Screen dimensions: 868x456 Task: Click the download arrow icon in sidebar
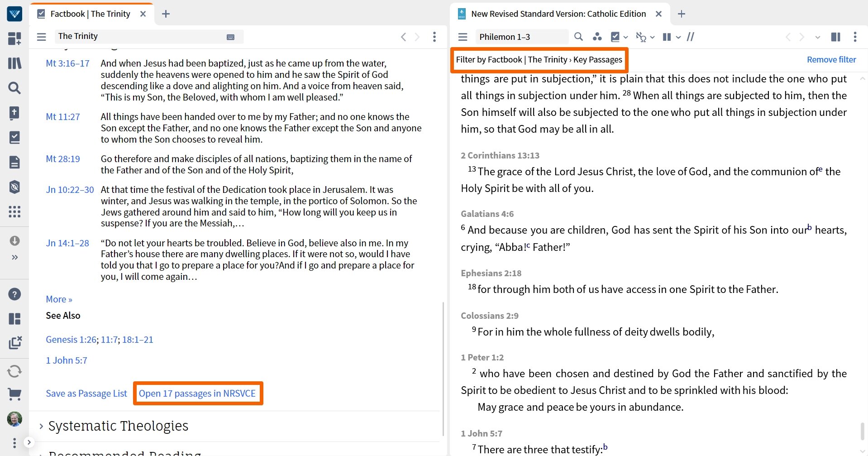pyautogui.click(x=14, y=240)
